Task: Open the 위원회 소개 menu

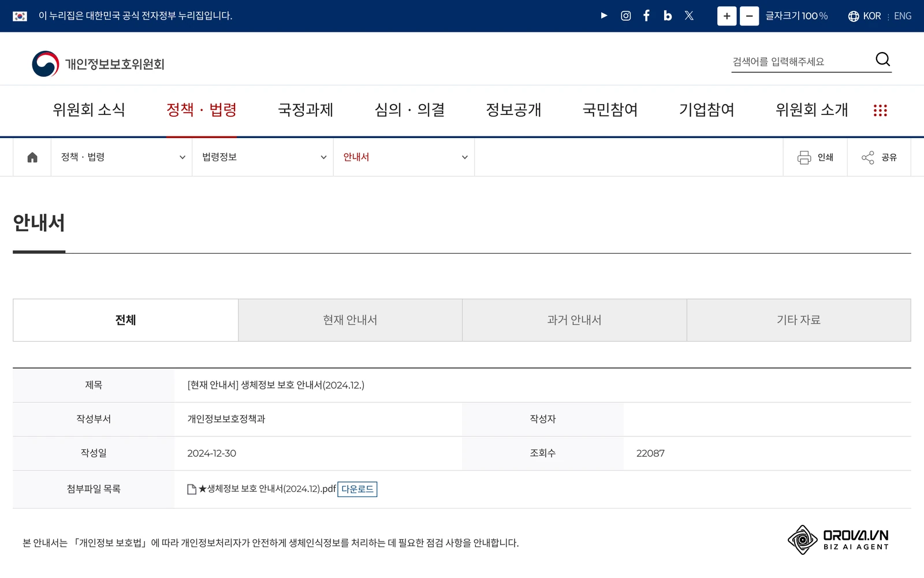Action: (x=811, y=110)
